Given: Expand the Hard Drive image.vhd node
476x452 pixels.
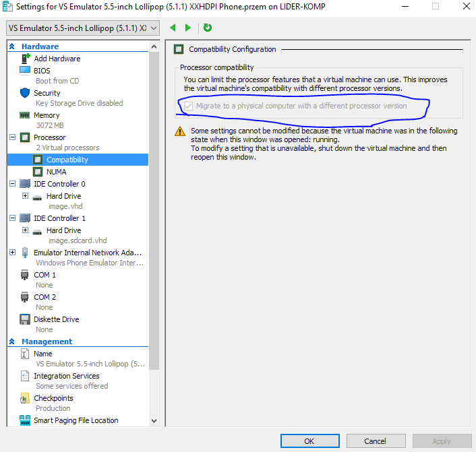Looking at the screenshot, I should (25, 196).
